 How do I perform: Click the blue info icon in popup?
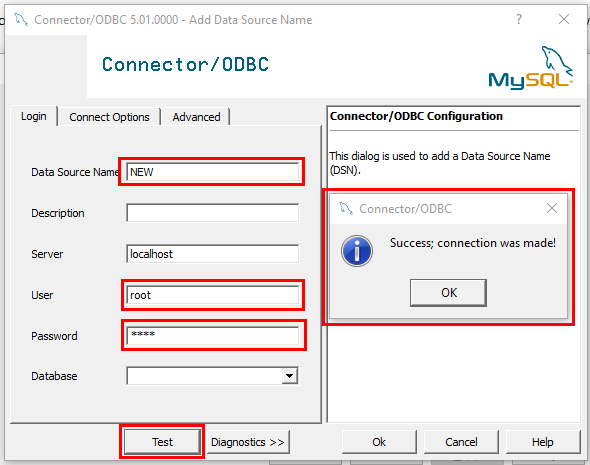[x=357, y=251]
